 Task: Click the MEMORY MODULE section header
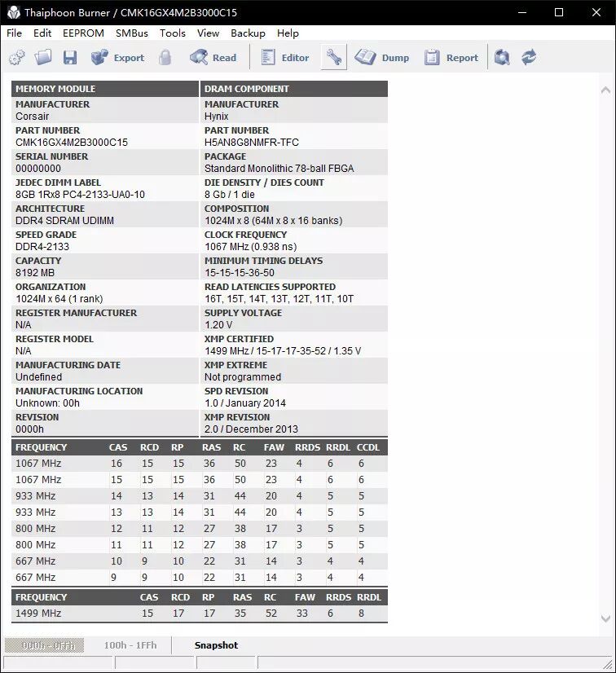pos(105,89)
